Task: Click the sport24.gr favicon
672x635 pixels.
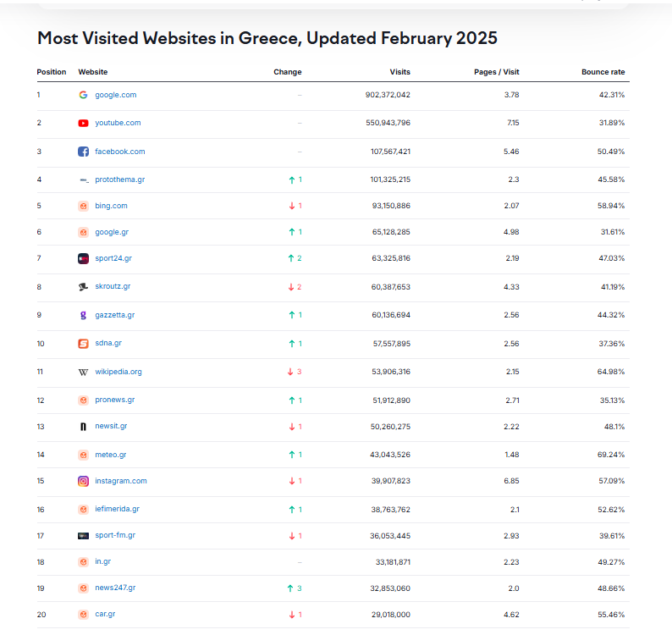Action: [x=83, y=258]
